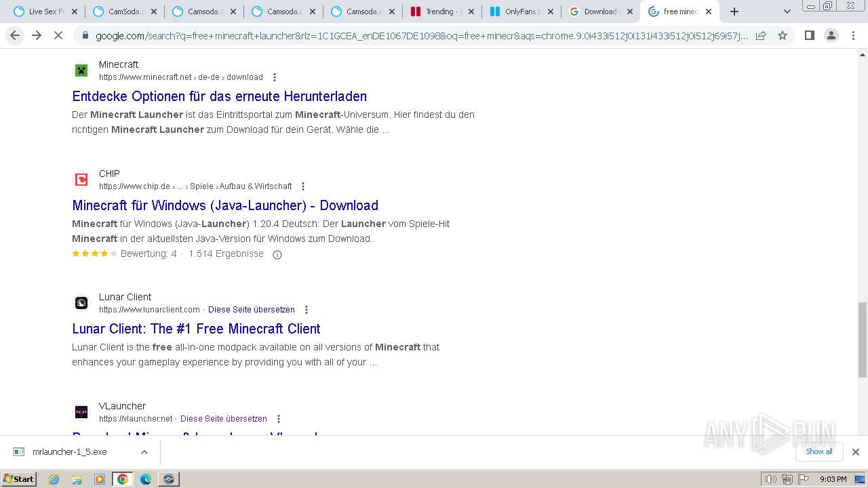This screenshot has width=868, height=488.
Task: Open Action Center flag in tray
Action: 804,479
